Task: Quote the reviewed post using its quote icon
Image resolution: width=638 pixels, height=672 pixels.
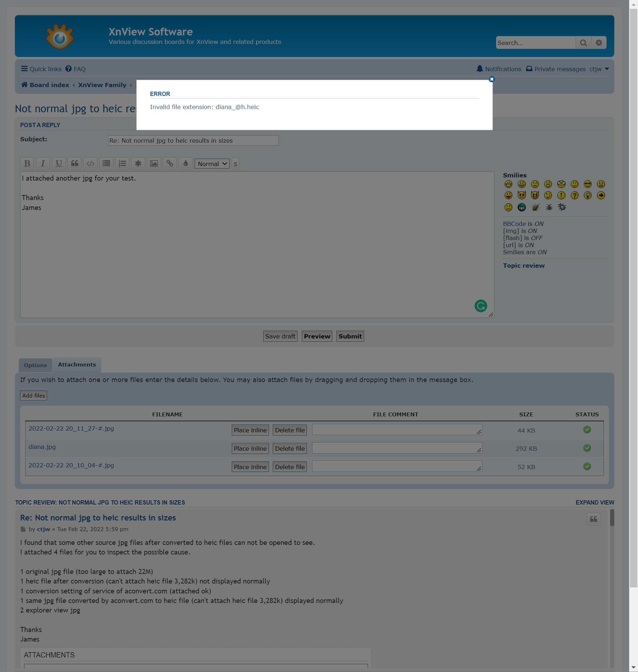Action: coord(593,519)
